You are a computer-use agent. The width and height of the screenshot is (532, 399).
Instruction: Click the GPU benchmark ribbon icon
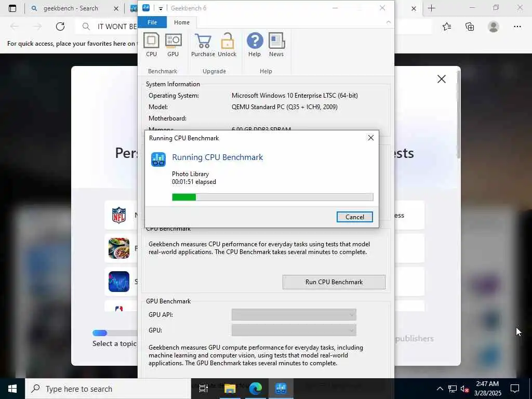[173, 45]
